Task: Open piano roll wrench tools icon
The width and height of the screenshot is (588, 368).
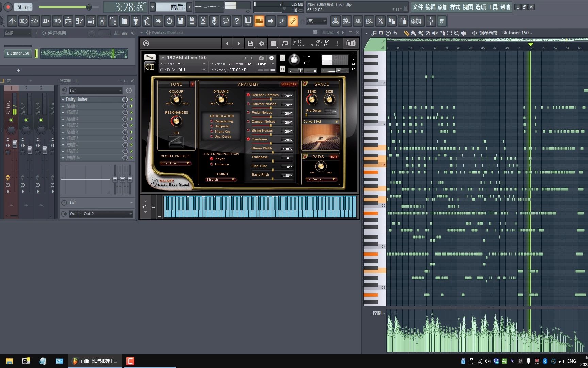Action: tap(374, 33)
